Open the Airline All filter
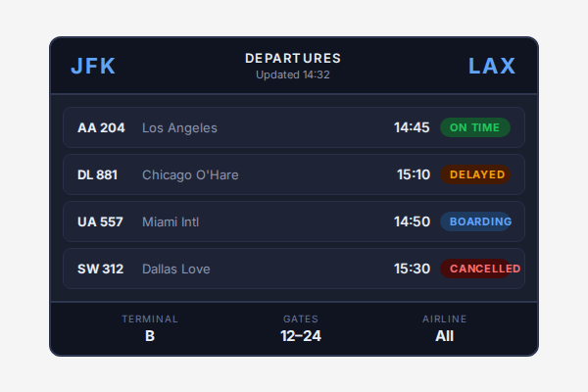588x392 pixels. point(445,328)
